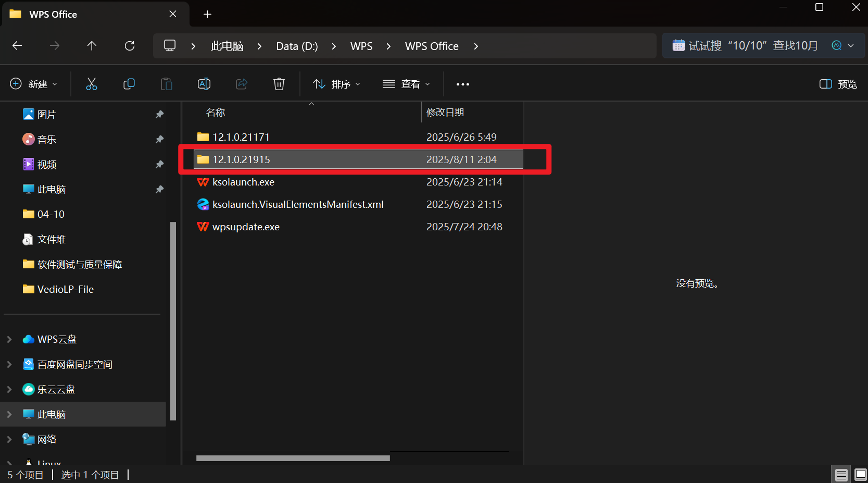
Task: Click pin icon beside 图片
Action: (160, 114)
